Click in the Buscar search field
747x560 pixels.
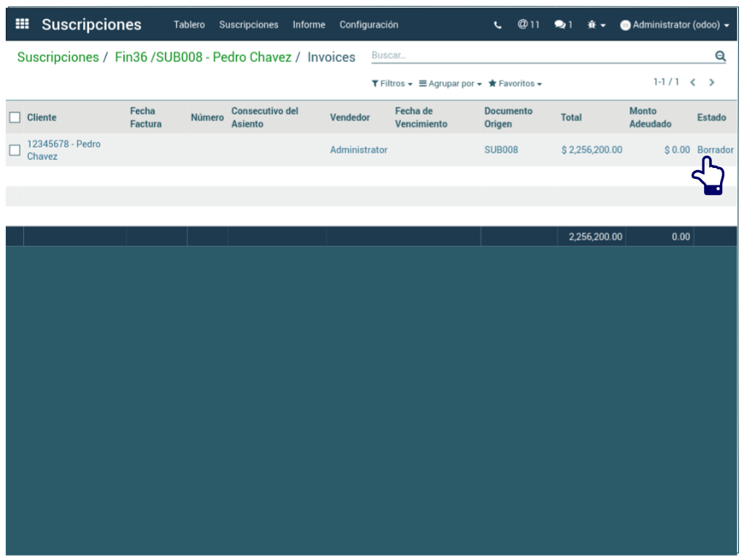pos(540,55)
